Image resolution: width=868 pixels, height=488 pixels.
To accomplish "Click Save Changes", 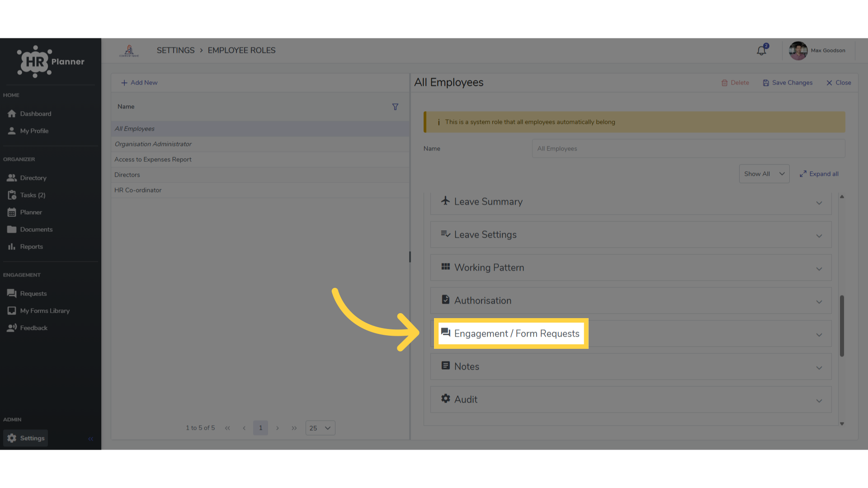I will pyautogui.click(x=788, y=83).
